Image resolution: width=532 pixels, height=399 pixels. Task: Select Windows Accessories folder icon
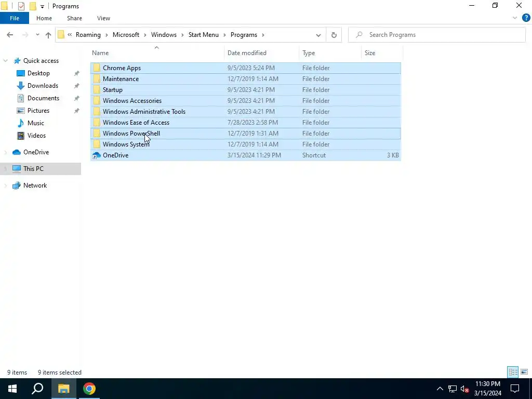coord(97,100)
